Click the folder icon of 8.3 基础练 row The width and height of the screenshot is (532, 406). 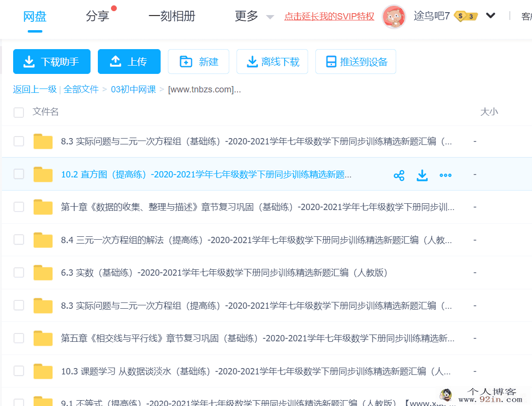43,141
